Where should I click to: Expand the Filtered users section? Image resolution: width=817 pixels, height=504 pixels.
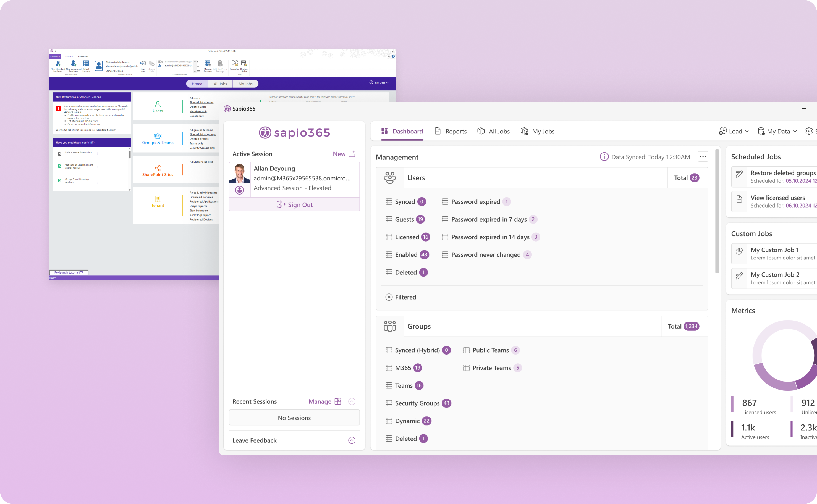389,297
